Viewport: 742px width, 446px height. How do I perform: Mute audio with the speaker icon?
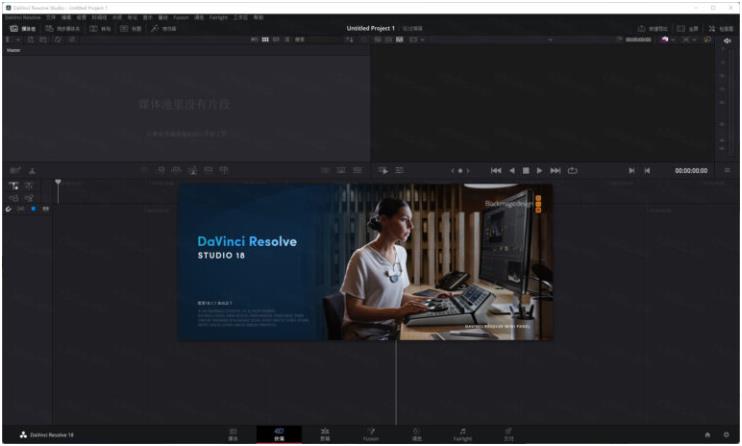[727, 41]
